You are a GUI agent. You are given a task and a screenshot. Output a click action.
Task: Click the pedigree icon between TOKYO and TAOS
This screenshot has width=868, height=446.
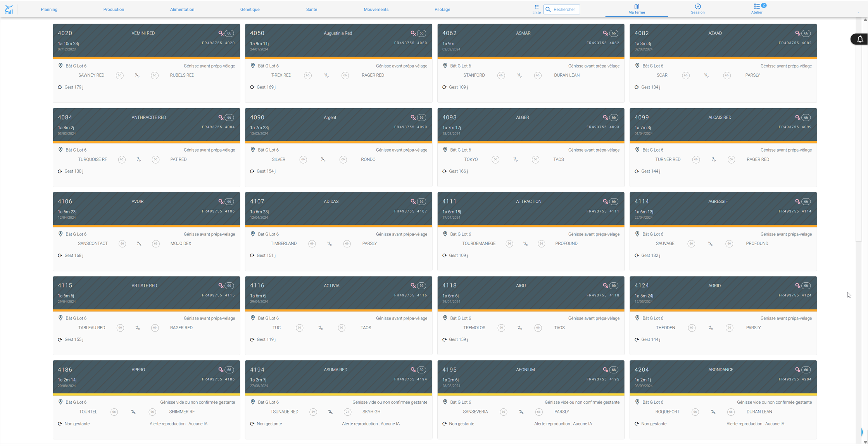[x=516, y=159]
